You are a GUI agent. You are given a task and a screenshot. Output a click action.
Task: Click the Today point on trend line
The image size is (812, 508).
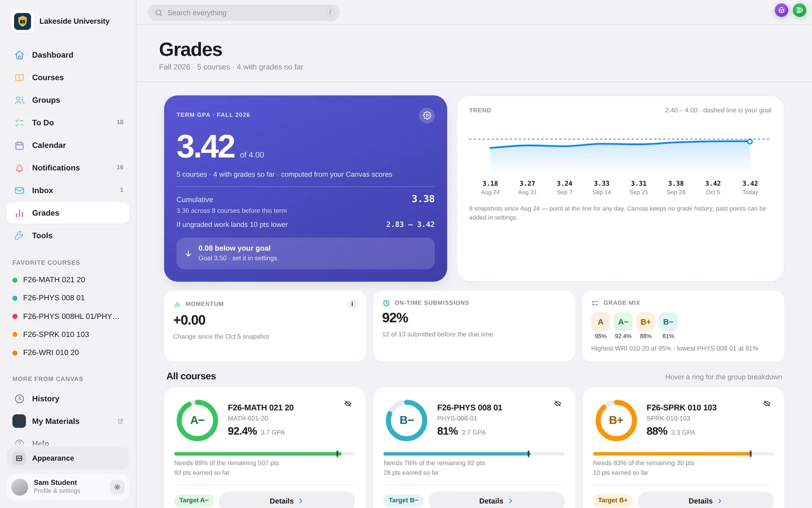(750, 142)
